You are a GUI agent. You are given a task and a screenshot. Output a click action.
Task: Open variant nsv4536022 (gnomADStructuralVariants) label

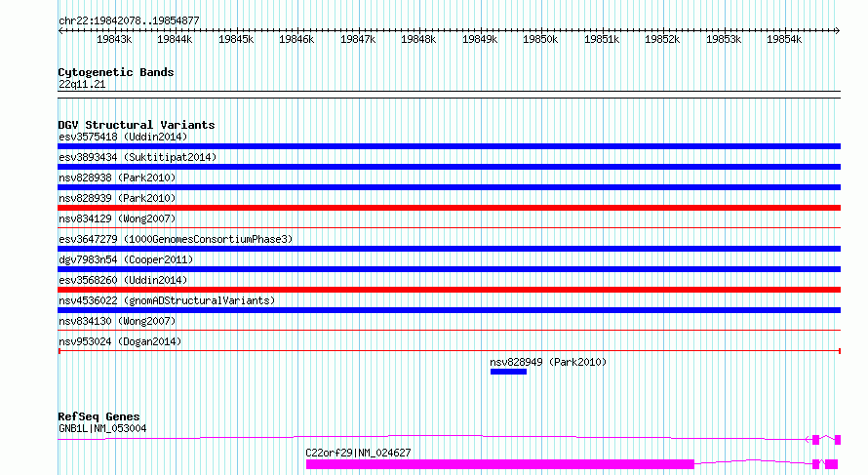[167, 300]
